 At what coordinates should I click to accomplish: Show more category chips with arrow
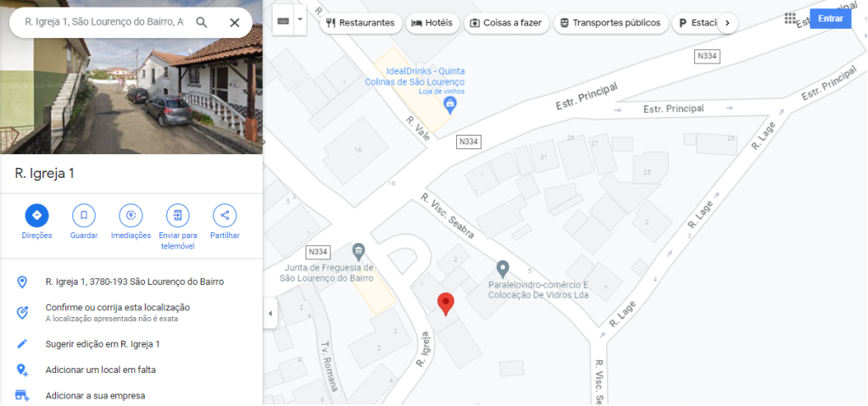point(727,23)
